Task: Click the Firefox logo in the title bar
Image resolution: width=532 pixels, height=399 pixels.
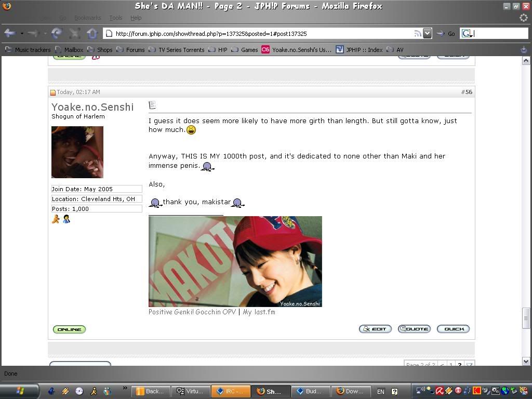Action: tap(6, 6)
